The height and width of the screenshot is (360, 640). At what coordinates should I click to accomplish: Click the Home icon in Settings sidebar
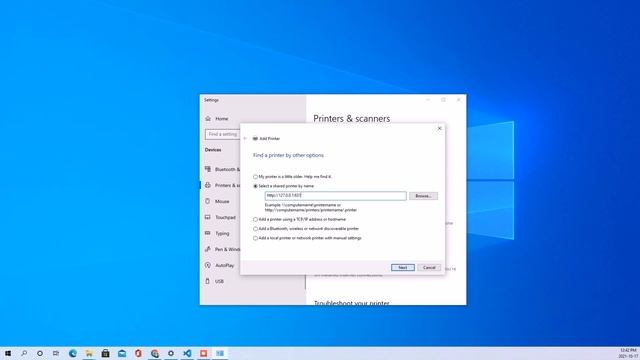click(x=208, y=118)
